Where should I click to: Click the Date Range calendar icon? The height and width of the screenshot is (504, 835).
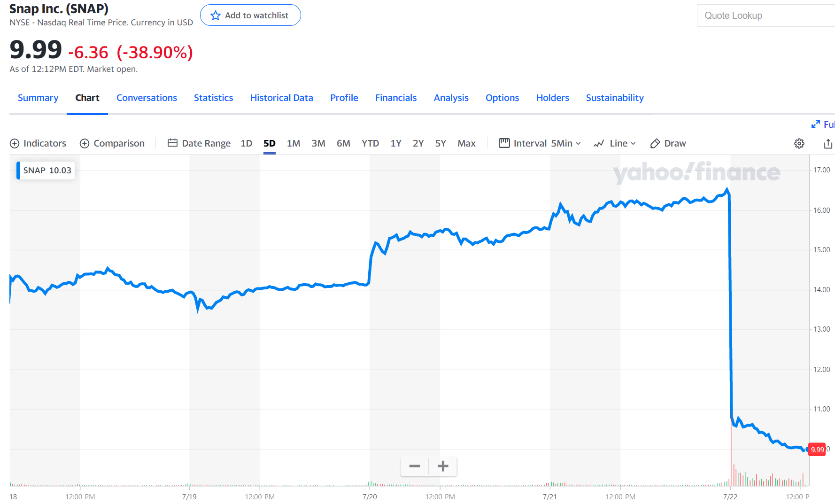point(172,143)
